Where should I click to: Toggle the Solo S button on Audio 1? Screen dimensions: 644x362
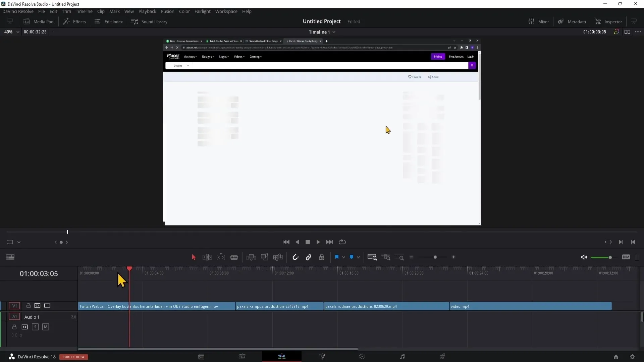[x=35, y=327]
